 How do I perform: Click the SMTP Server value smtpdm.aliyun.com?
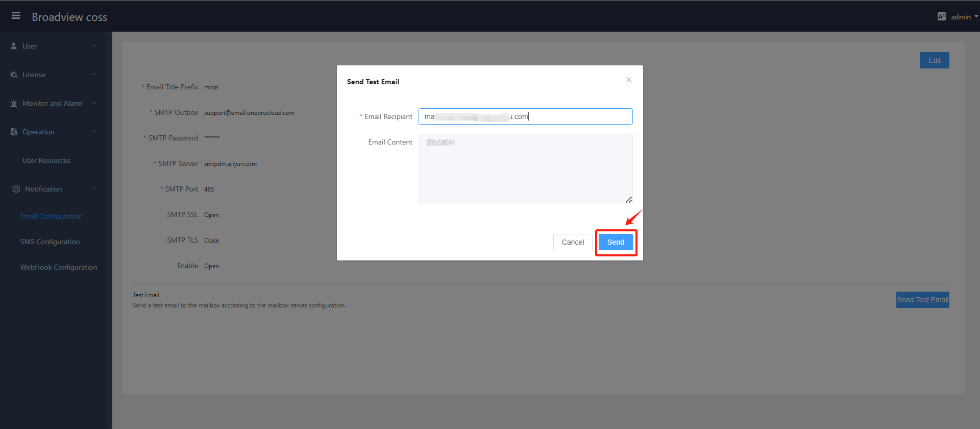click(230, 164)
